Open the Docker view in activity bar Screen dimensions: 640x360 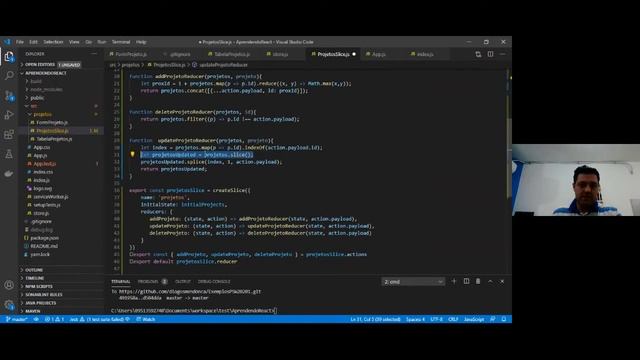9,173
